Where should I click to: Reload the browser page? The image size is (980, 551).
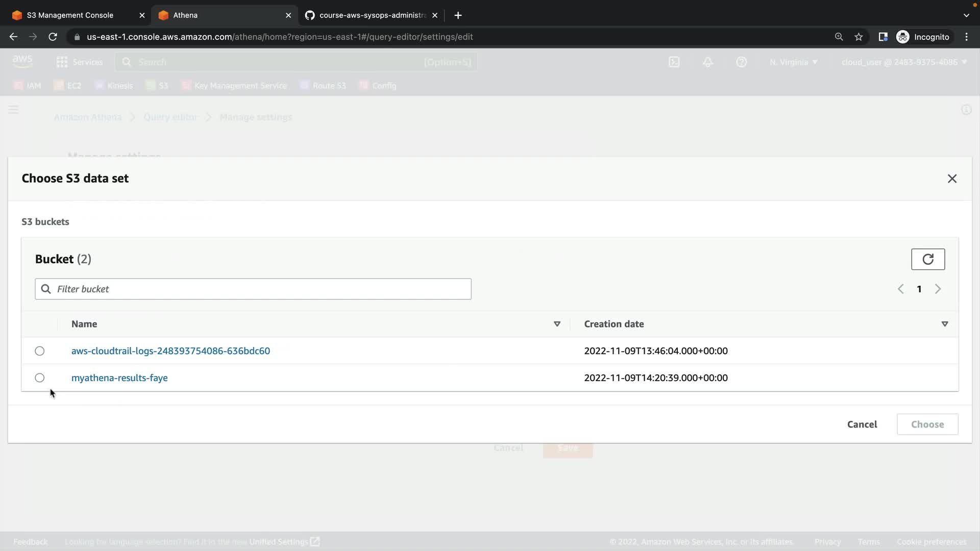53,37
